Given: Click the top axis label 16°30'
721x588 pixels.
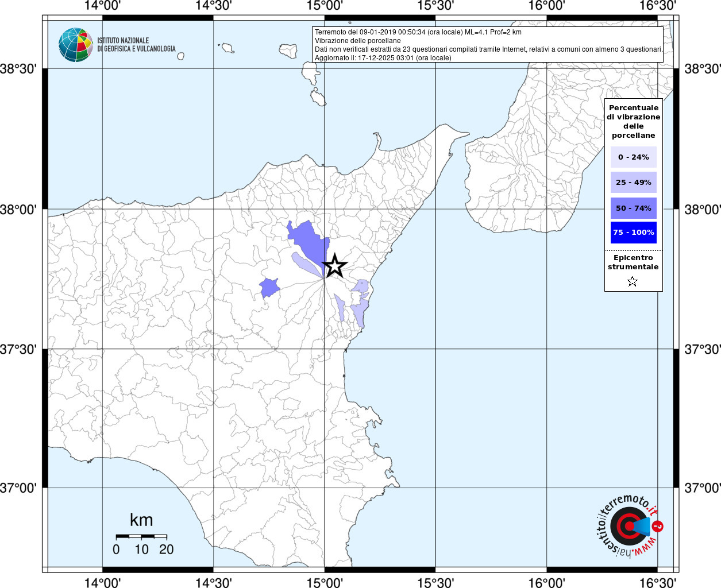Looking at the screenshot, I should 658,6.
